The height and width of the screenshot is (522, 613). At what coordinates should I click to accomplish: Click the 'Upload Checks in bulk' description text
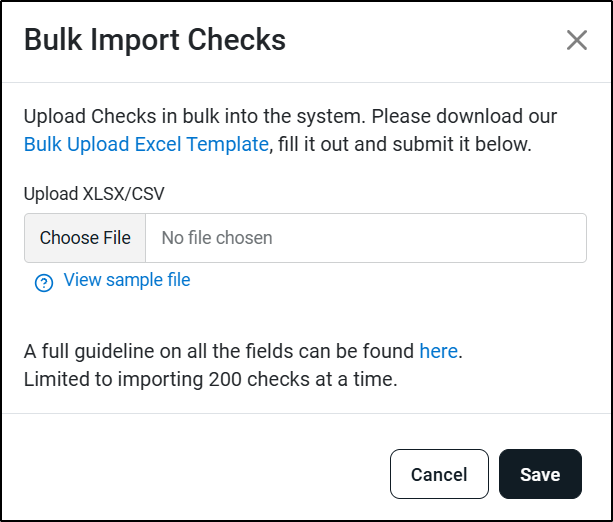click(290, 130)
